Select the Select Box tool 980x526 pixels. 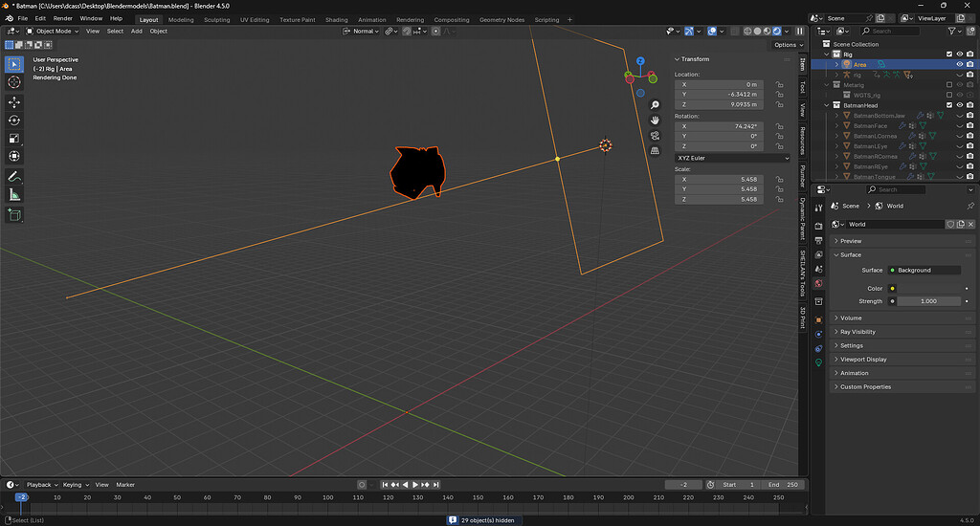click(x=14, y=64)
